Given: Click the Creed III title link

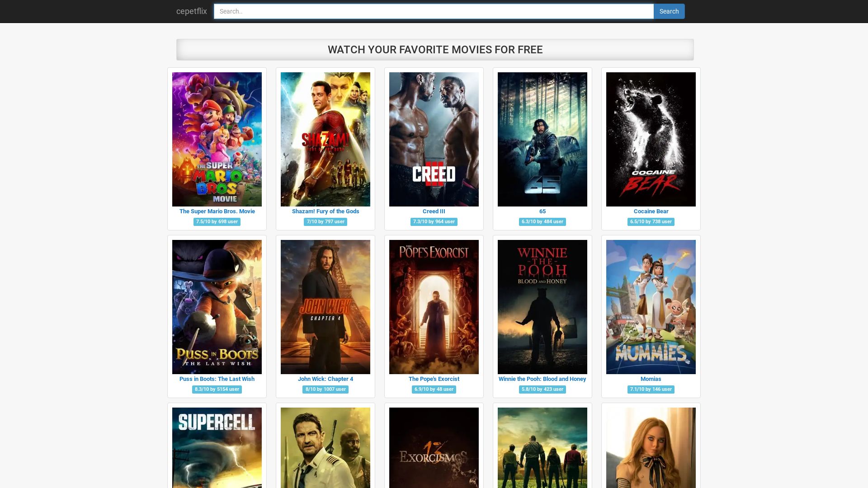Looking at the screenshot, I should click(x=434, y=211).
